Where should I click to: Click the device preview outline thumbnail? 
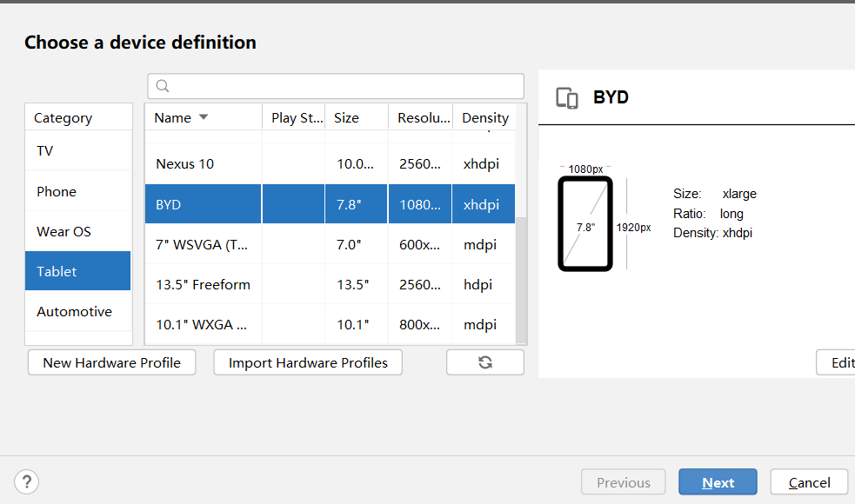[x=585, y=223]
